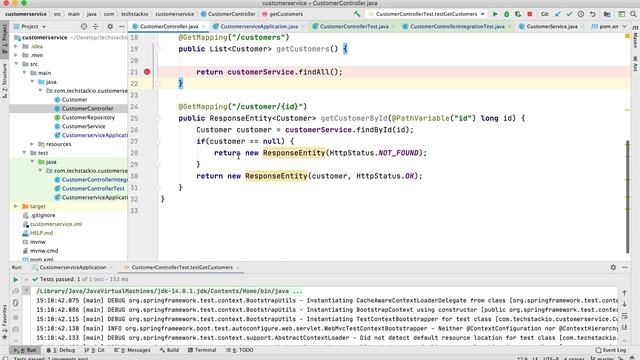Select CustomerControllerTest.testGetCustomers run tab
640x360 pixels.
click(x=182, y=268)
